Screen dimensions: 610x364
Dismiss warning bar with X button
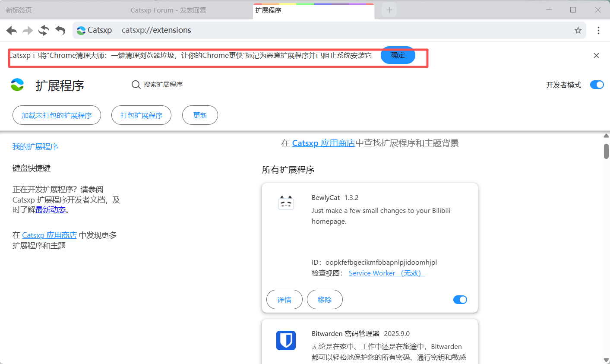[596, 56]
